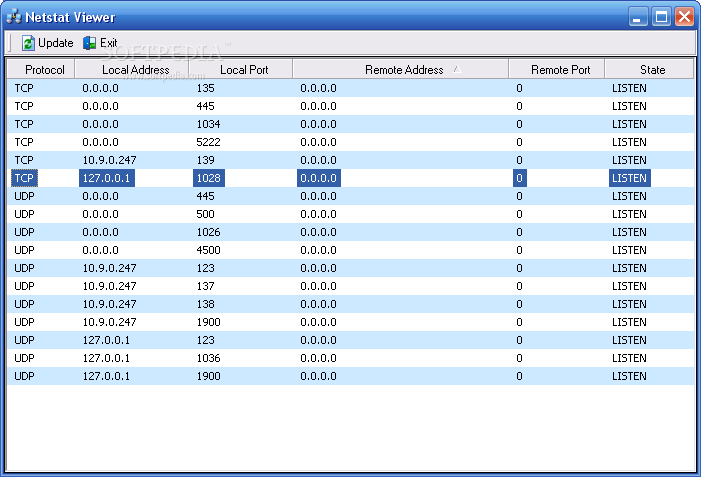Select local port 1034 cell
The width and height of the screenshot is (701, 477).
coord(208,124)
